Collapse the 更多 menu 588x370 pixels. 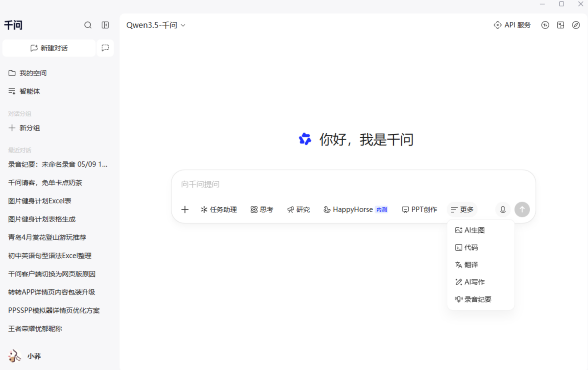(462, 210)
